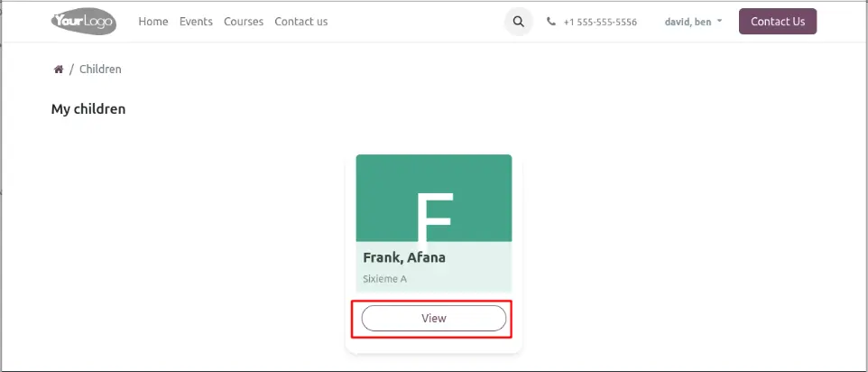Click the +1 555-555-5556 phone number
Screen dimensions: 868x372
coord(600,22)
